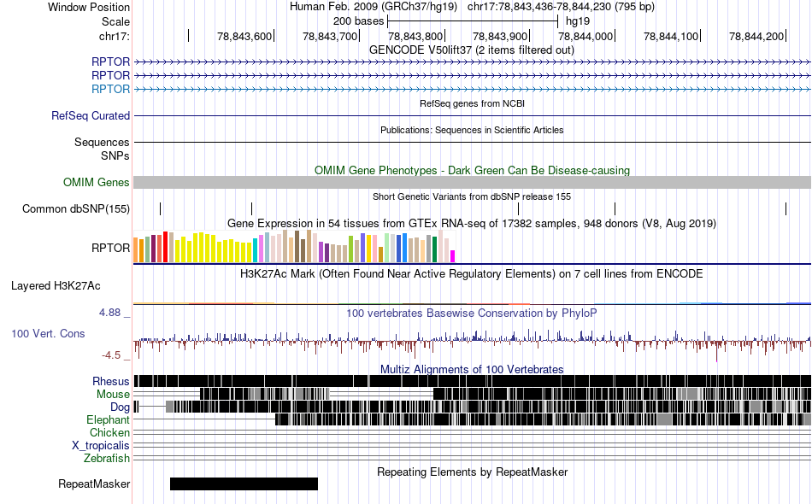Open the Repeating Elements by RepeatMasker title

pyautogui.click(x=473, y=472)
